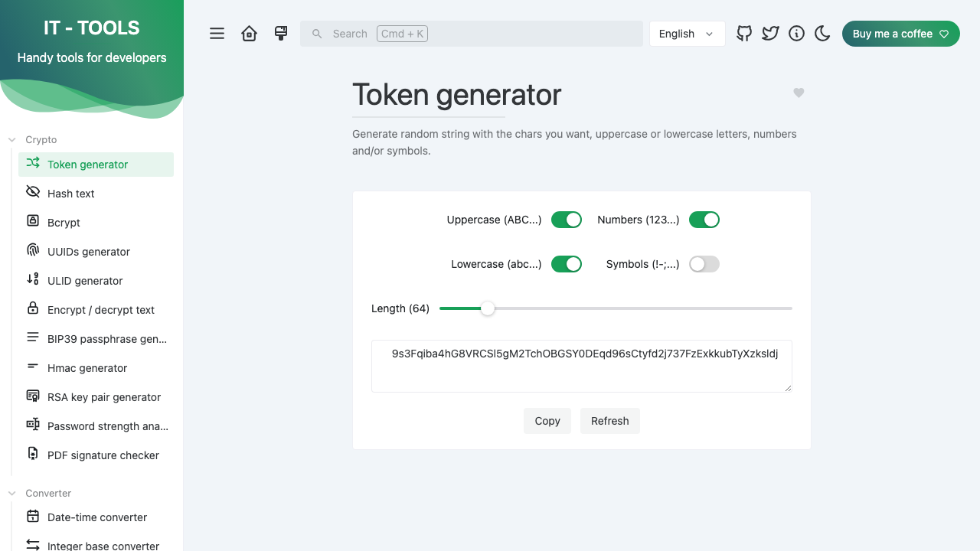
Task: Click the RSA key pair certificate icon
Action: click(33, 396)
